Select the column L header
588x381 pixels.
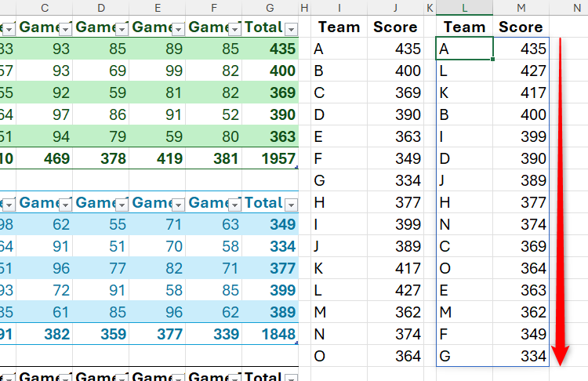(465, 7)
